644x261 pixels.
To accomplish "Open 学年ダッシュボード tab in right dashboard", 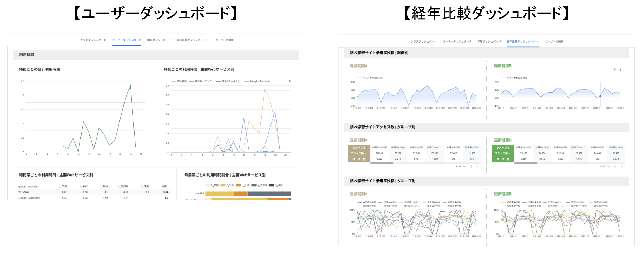I will point(489,41).
